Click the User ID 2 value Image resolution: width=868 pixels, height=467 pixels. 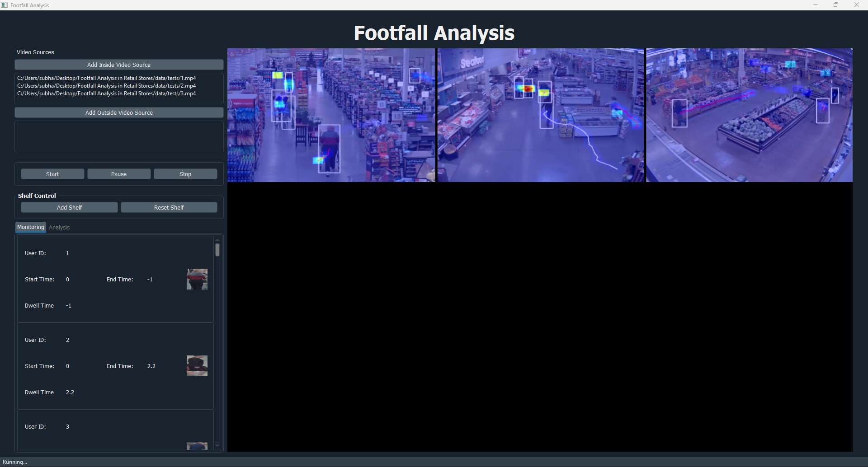click(67, 340)
